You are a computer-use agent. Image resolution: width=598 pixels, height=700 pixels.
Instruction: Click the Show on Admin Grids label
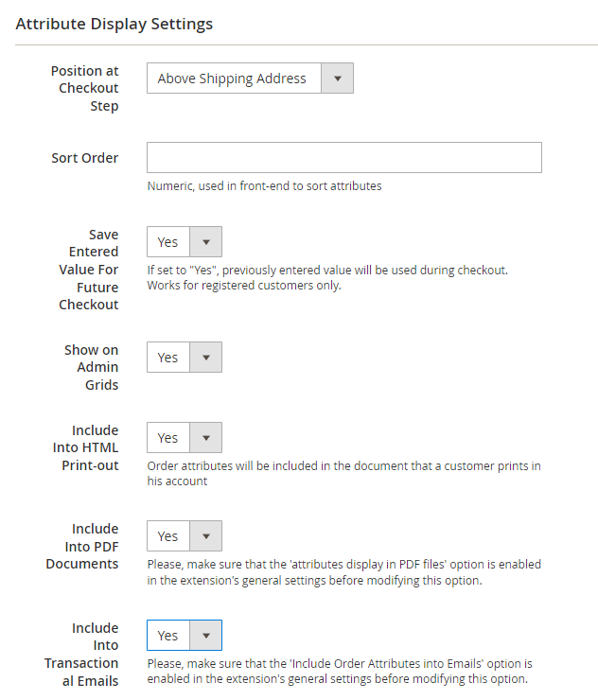(x=92, y=367)
